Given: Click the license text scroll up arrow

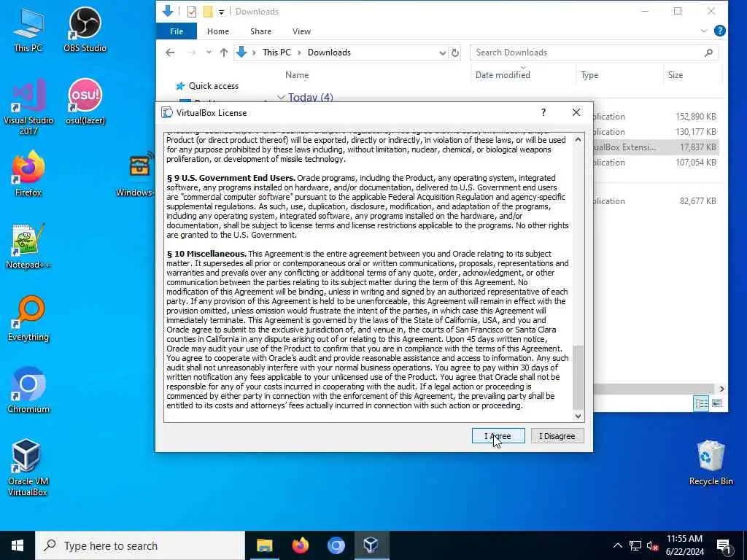Looking at the screenshot, I should pos(578,139).
